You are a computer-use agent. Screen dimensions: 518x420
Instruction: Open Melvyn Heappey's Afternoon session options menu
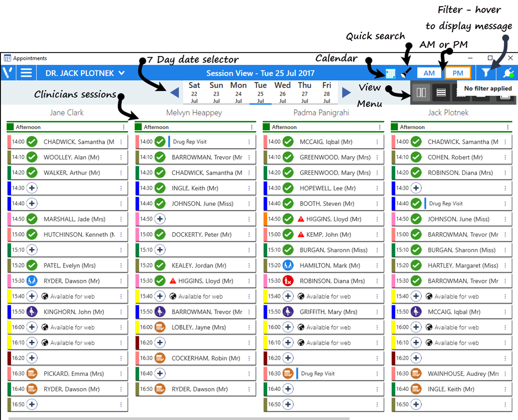[x=252, y=127]
